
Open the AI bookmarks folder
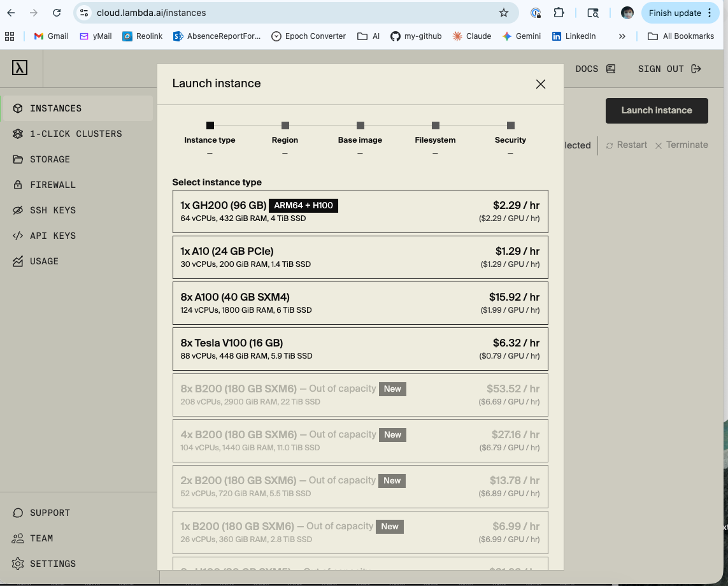point(368,36)
